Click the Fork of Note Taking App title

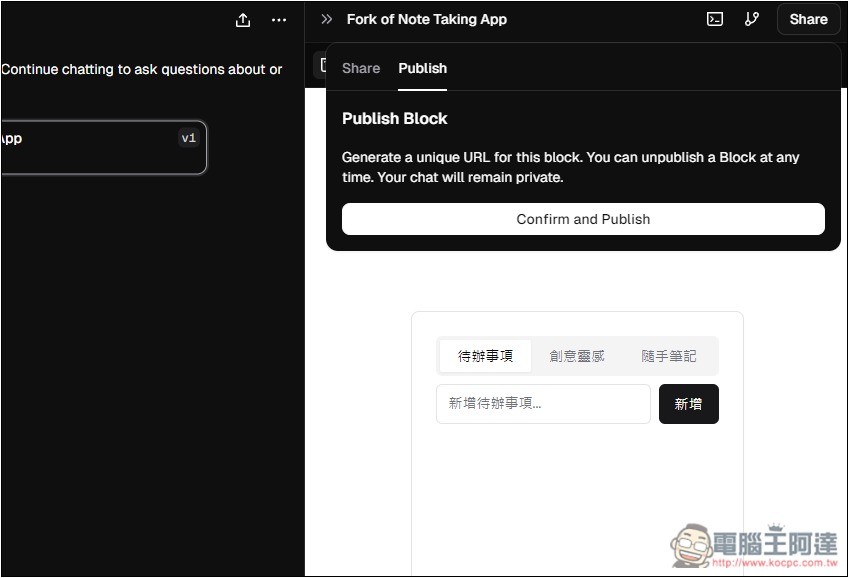pos(427,20)
